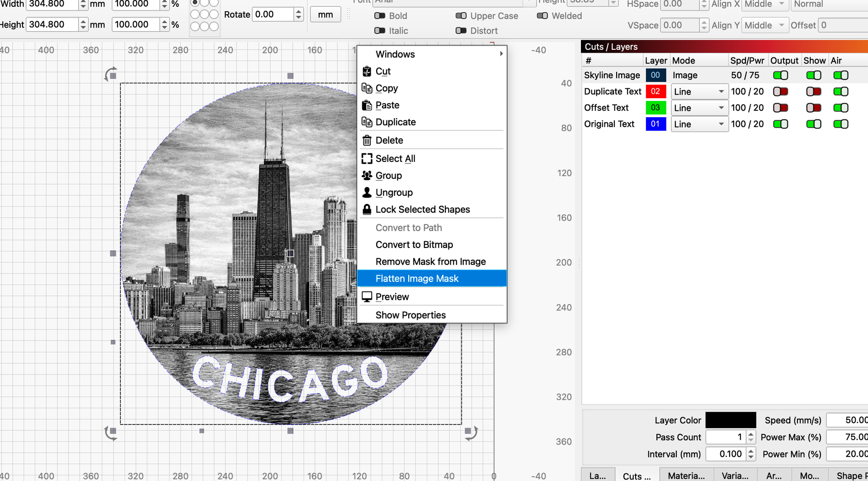Click the Group shapes icon

[x=367, y=176]
